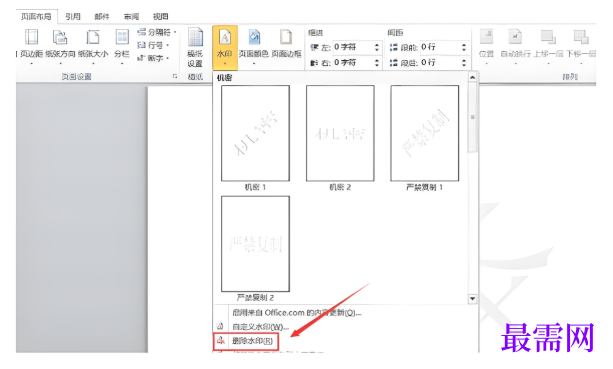Adjust the 段前 spacing spinner arrows
Image resolution: width=613 pixels, height=369 pixels.
pos(464,47)
